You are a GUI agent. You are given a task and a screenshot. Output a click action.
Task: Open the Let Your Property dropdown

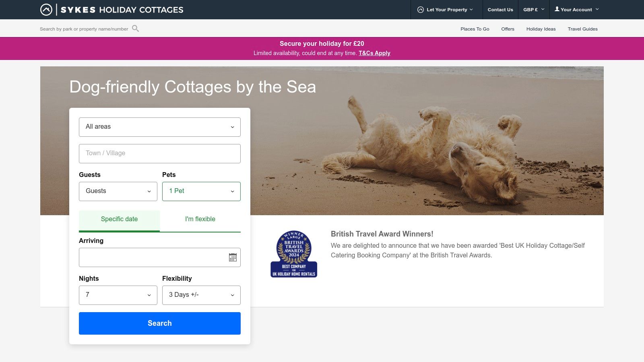(x=447, y=9)
